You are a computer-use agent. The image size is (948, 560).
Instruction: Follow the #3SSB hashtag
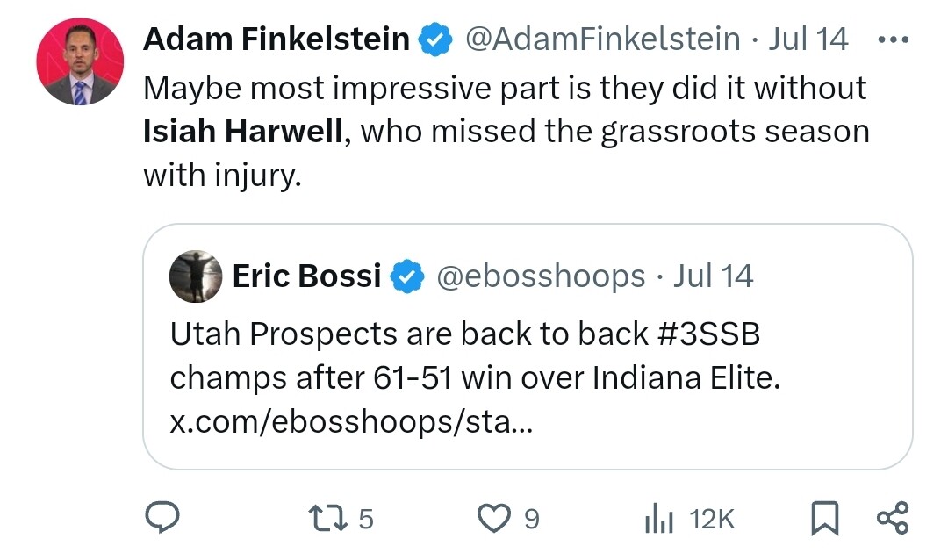click(x=708, y=334)
